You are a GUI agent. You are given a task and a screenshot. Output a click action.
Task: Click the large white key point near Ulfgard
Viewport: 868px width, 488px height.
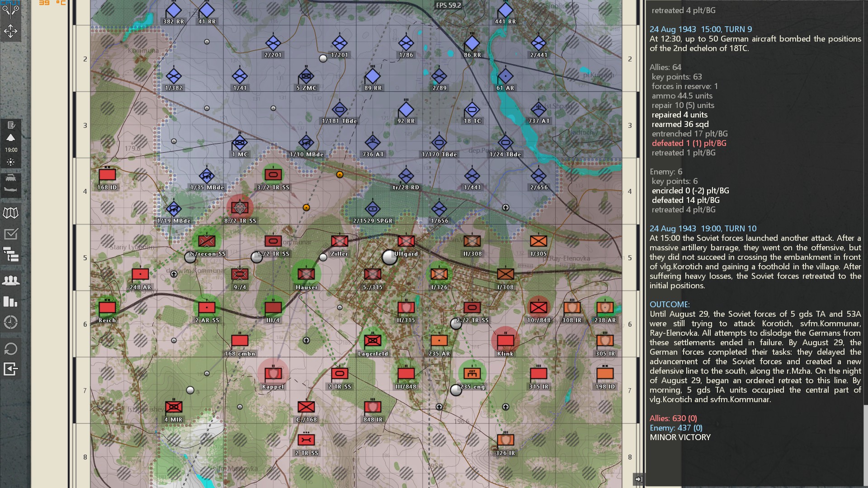click(x=389, y=257)
